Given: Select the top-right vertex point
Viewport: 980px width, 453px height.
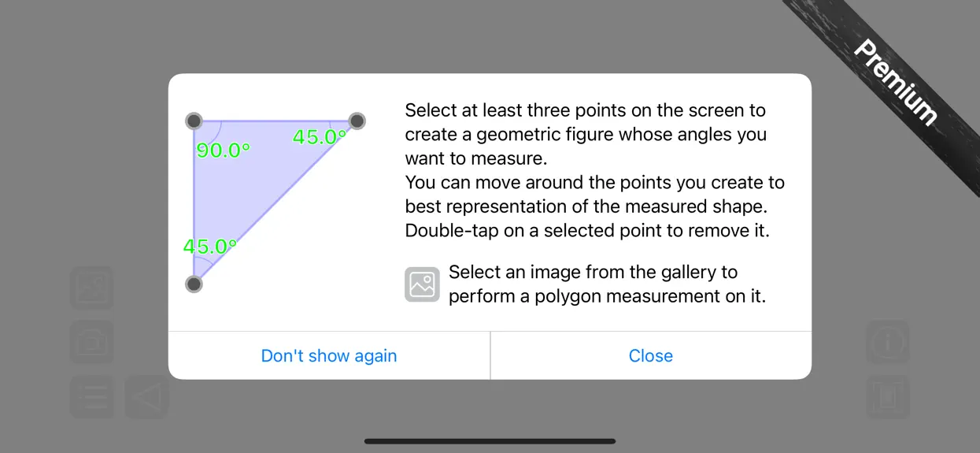Looking at the screenshot, I should click(357, 121).
